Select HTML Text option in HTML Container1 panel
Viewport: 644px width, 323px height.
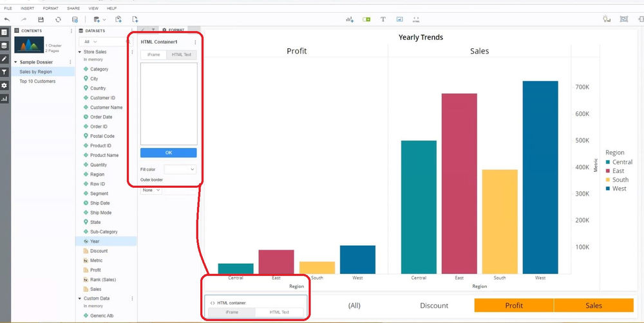pos(182,55)
